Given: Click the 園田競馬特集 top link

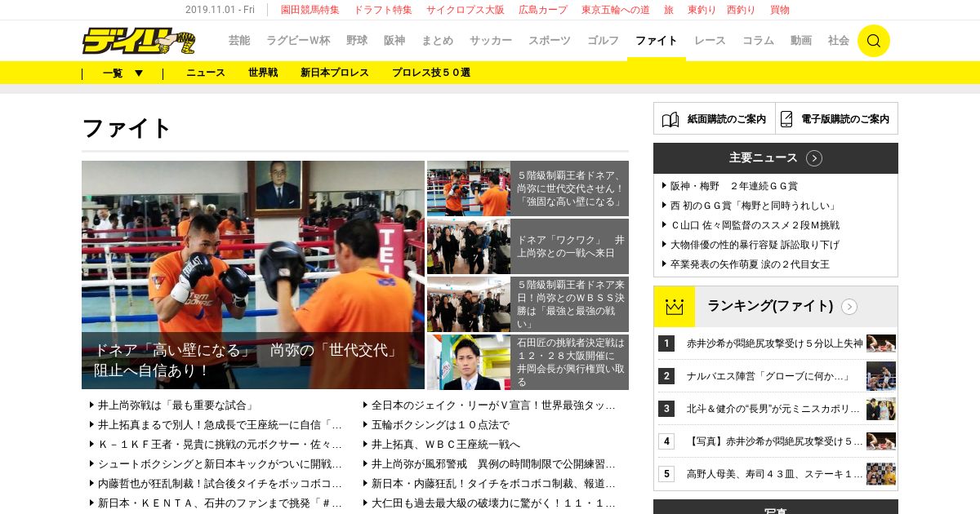Looking at the screenshot, I should click(310, 10).
